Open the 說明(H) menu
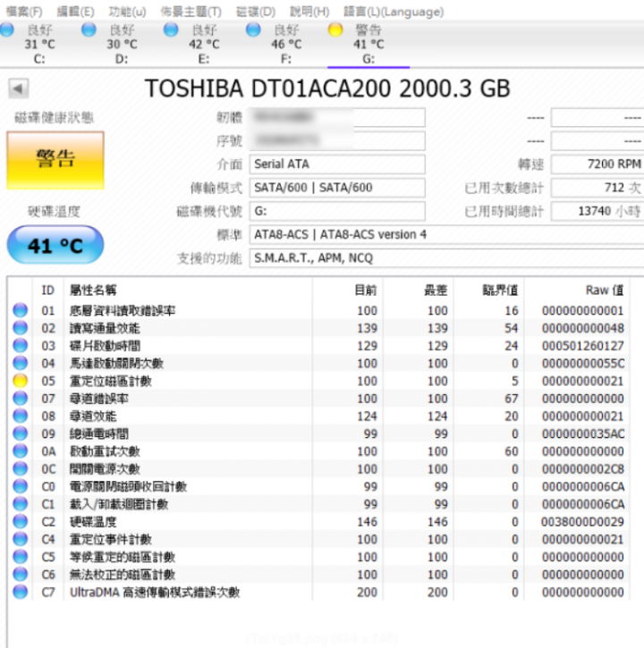The width and height of the screenshot is (644, 648). 309,12
